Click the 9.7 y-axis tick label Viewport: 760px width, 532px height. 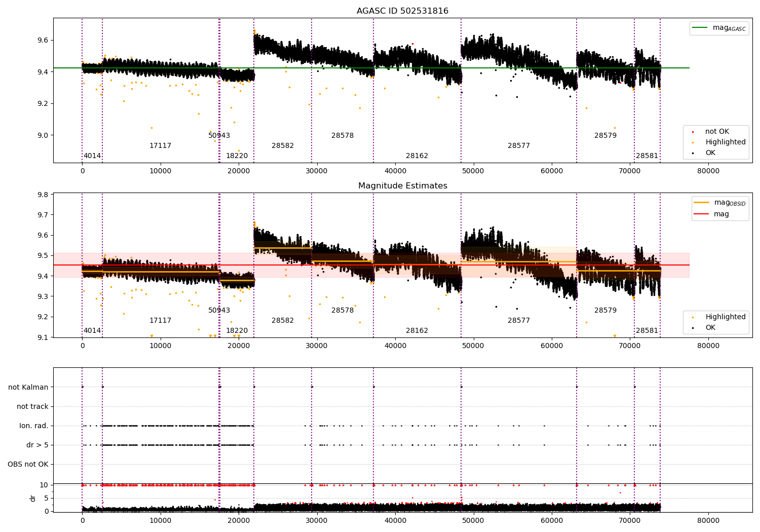pos(43,215)
